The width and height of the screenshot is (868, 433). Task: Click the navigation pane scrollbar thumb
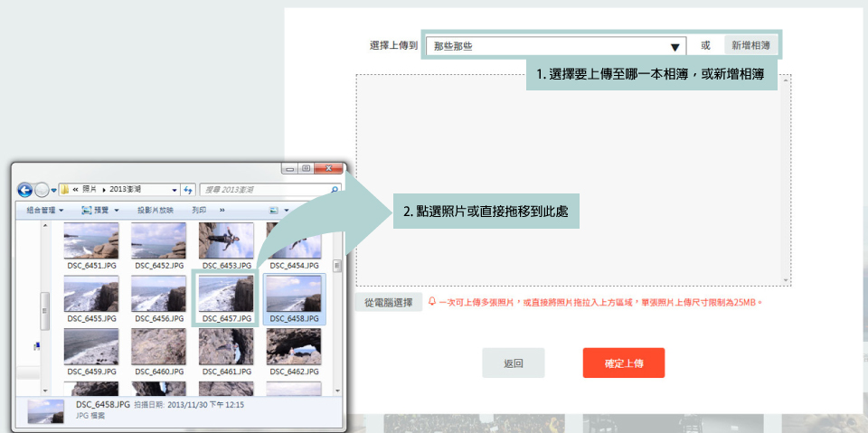tap(45, 311)
